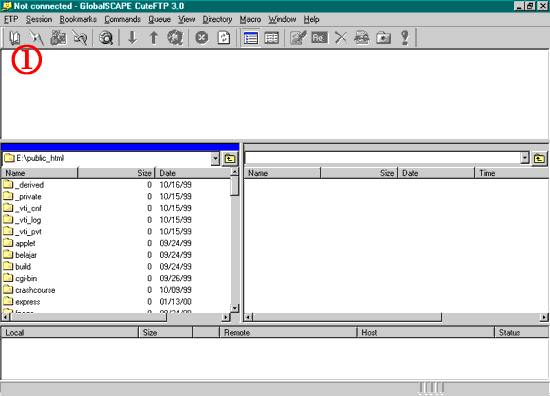
Task: Click local list horizontal scroll-right arrow
Action: tap(226, 317)
